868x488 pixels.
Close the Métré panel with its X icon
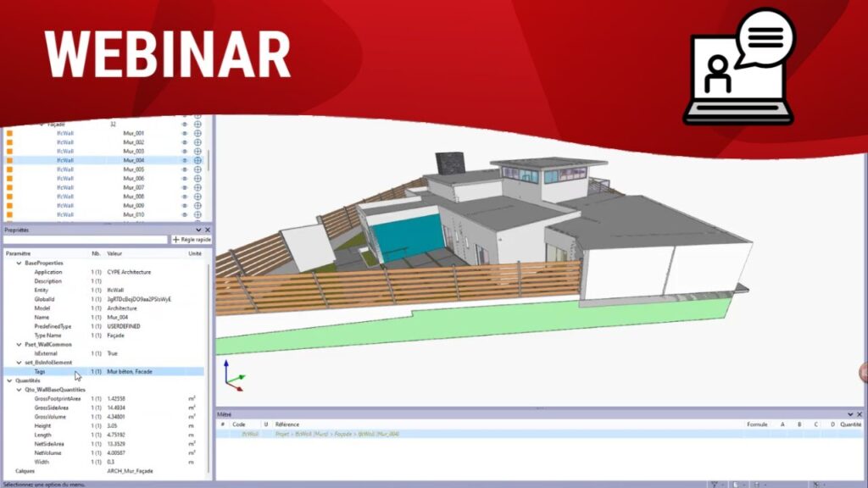pyautogui.click(x=861, y=414)
